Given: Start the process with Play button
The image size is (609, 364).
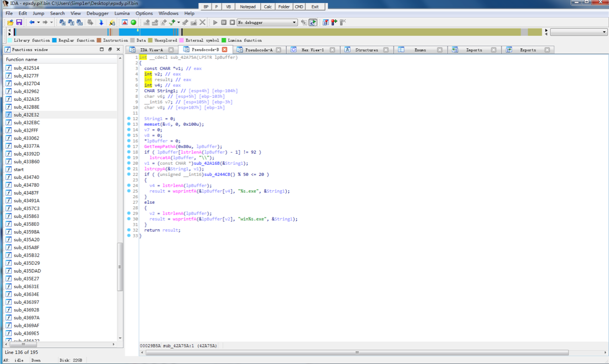Looking at the screenshot, I should tap(215, 22).
